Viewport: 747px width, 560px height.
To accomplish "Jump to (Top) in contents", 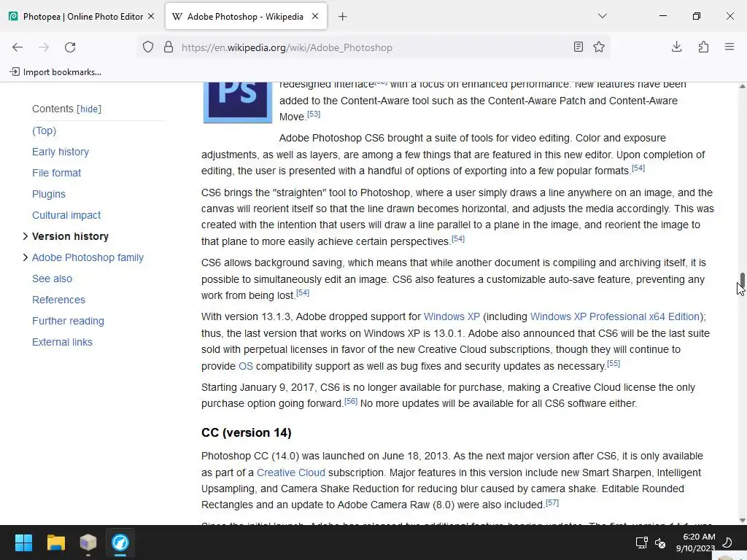I will [44, 131].
